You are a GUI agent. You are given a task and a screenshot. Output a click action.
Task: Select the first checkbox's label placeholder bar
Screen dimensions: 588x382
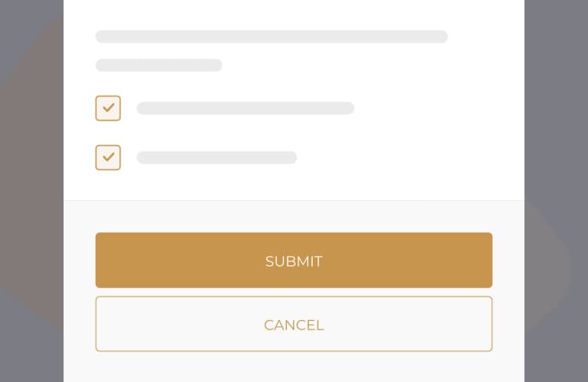[245, 108]
